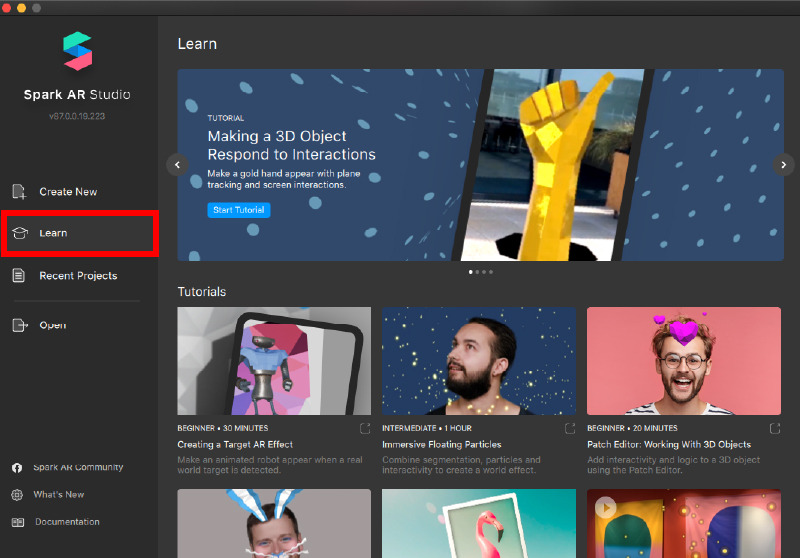Go to next carousel slide arrow
The image size is (800, 558).
(784, 165)
